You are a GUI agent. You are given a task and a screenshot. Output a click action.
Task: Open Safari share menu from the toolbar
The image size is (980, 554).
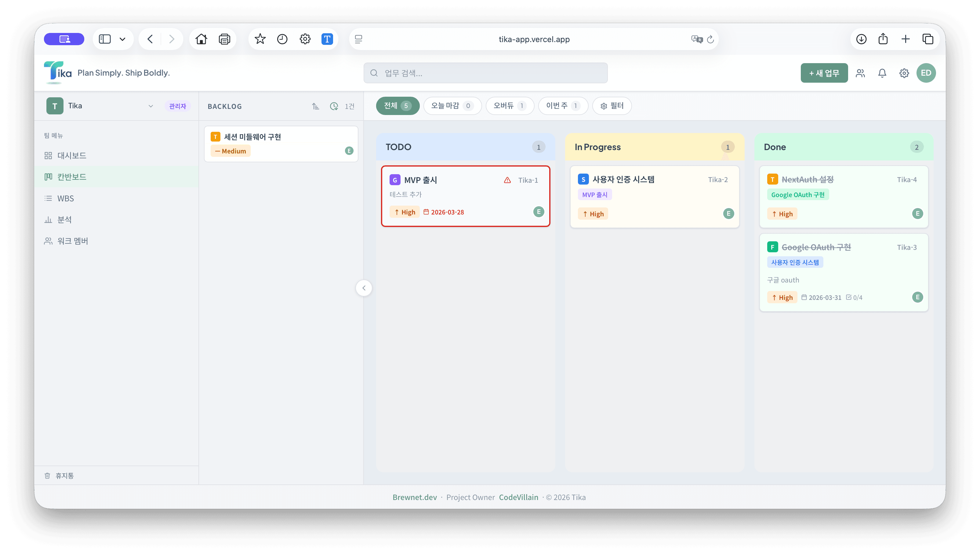pyautogui.click(x=883, y=39)
